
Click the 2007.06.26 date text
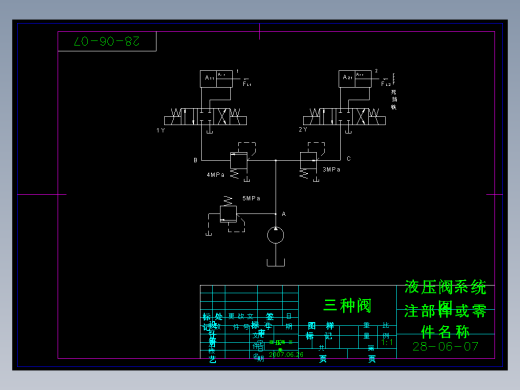coord(286,355)
